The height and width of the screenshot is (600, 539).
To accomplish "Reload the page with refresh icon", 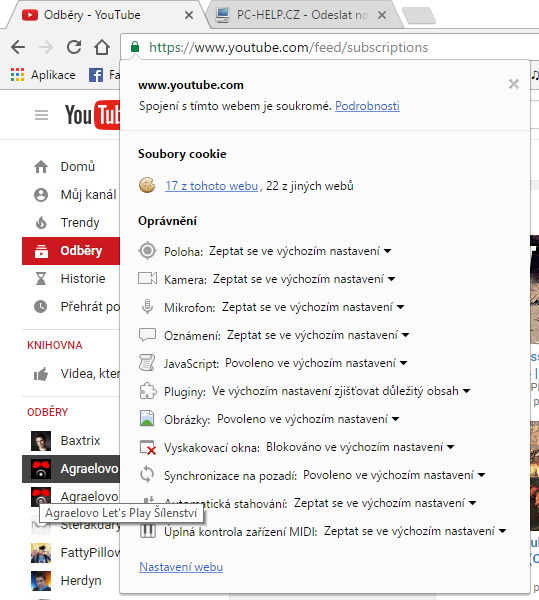I will click(x=74, y=47).
